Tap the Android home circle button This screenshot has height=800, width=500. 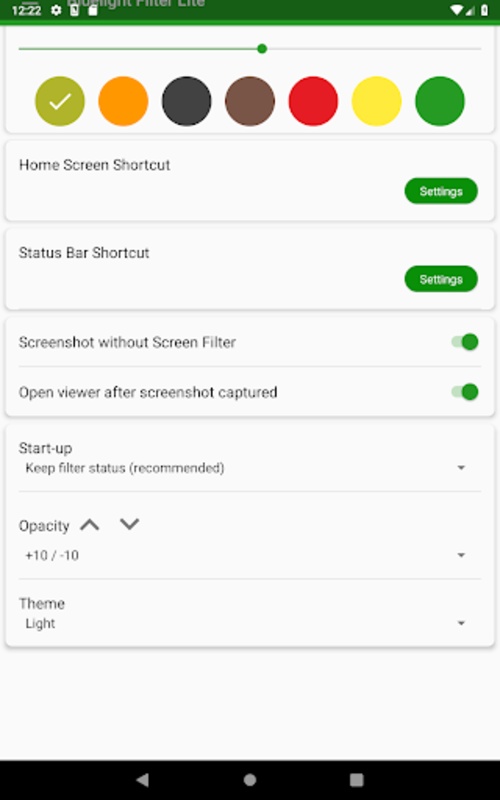click(250, 780)
